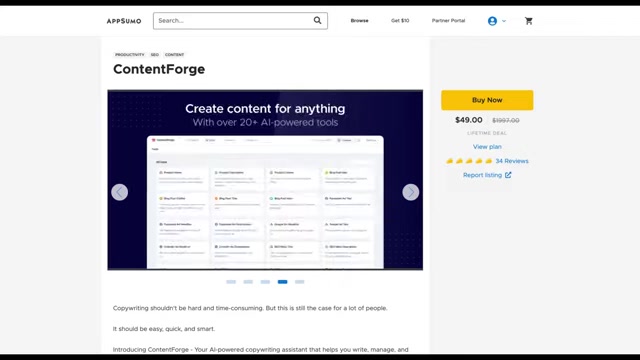Screen dimensions: 640x360
Task: Jump to the third carousel slide dot
Action: [265, 282]
